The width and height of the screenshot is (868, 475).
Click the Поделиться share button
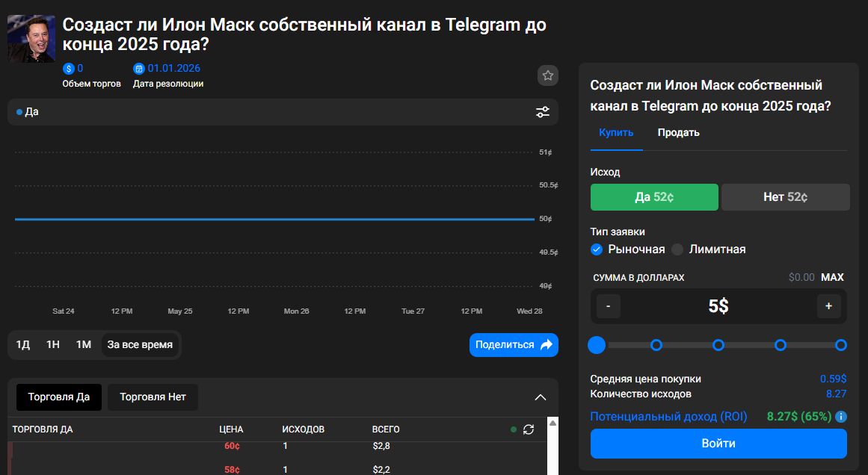pyautogui.click(x=514, y=344)
